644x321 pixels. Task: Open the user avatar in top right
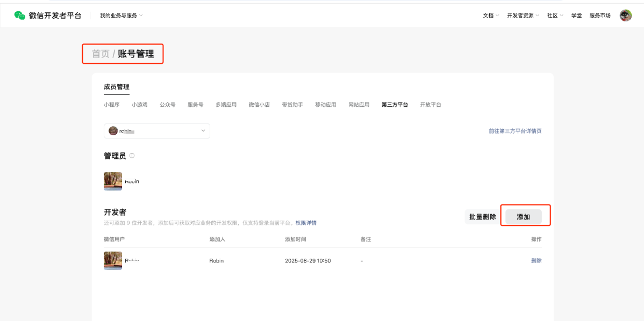pos(625,16)
